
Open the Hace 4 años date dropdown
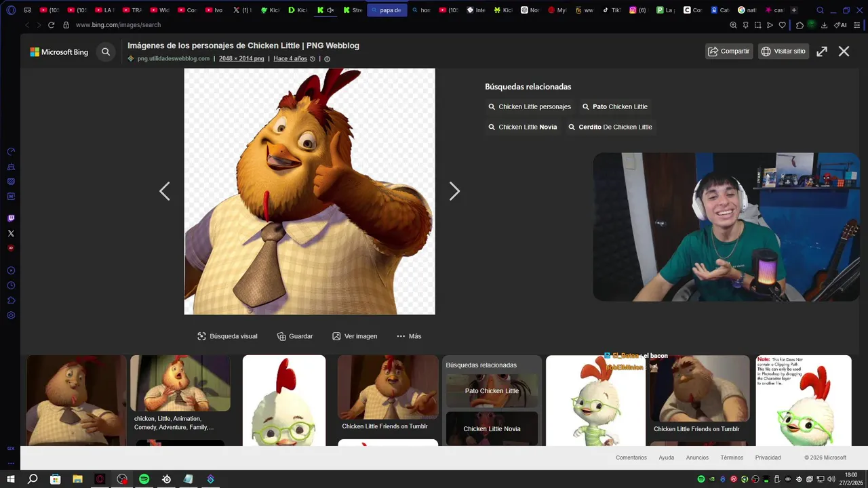click(294, 59)
